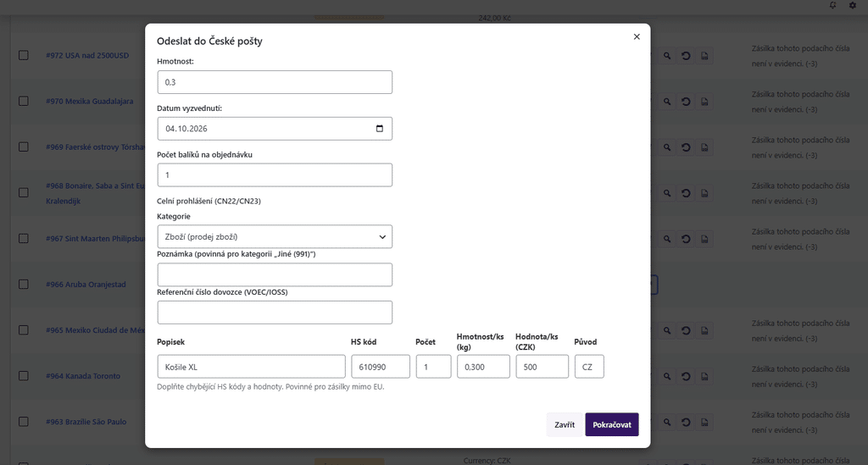The height and width of the screenshot is (465, 868).
Task: Open order link #964 Kanada Toronto
Action: click(x=83, y=376)
